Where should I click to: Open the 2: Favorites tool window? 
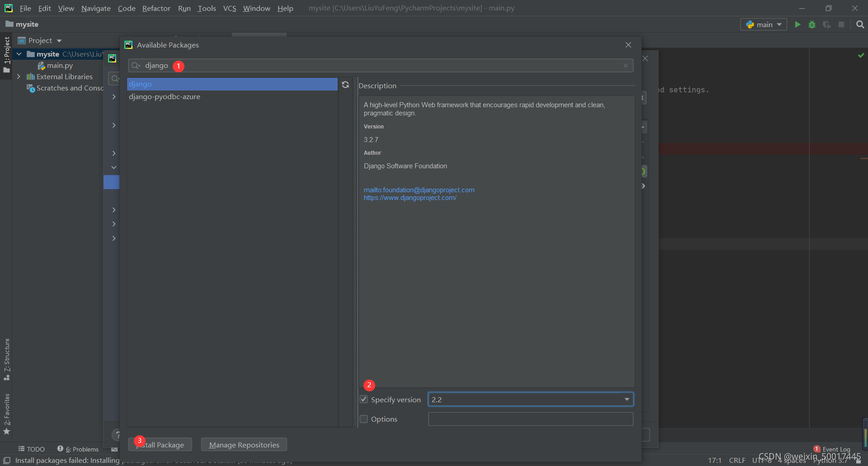point(6,414)
